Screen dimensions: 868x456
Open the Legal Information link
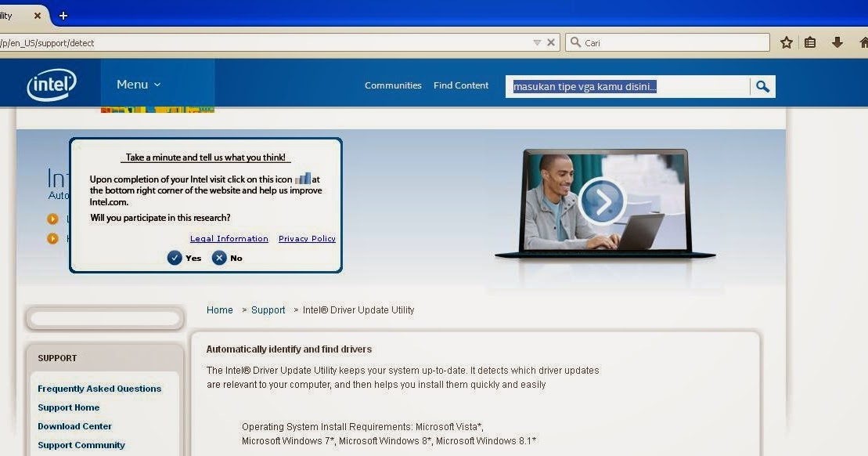click(x=229, y=238)
